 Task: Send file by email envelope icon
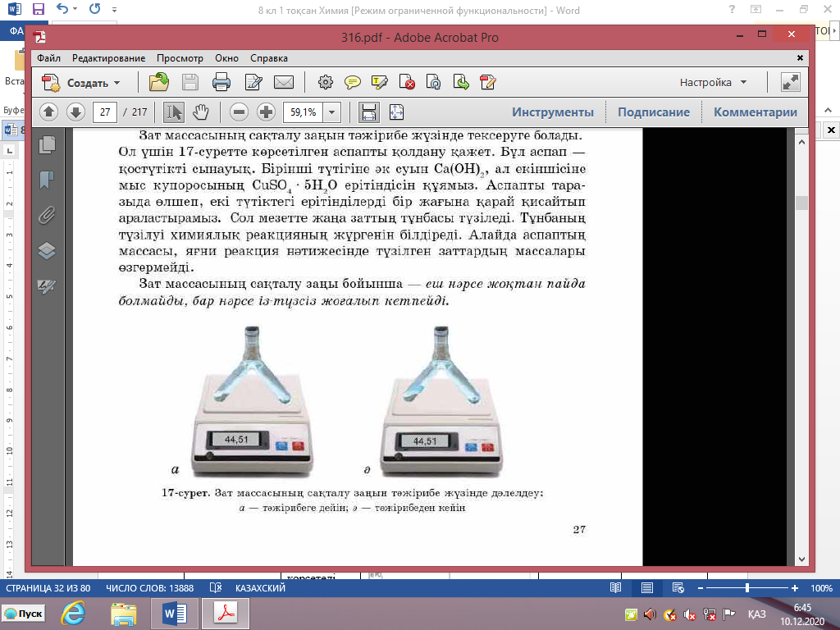(x=284, y=82)
